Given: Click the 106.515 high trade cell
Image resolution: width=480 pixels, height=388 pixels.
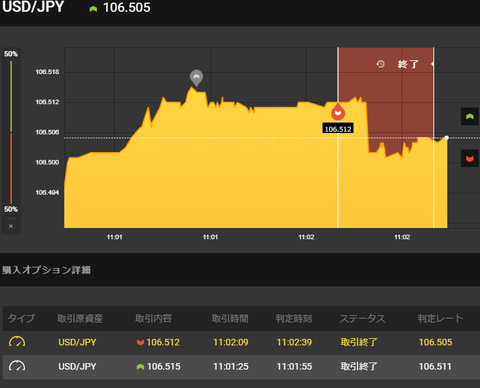Looking at the screenshot, I should 159,367.
